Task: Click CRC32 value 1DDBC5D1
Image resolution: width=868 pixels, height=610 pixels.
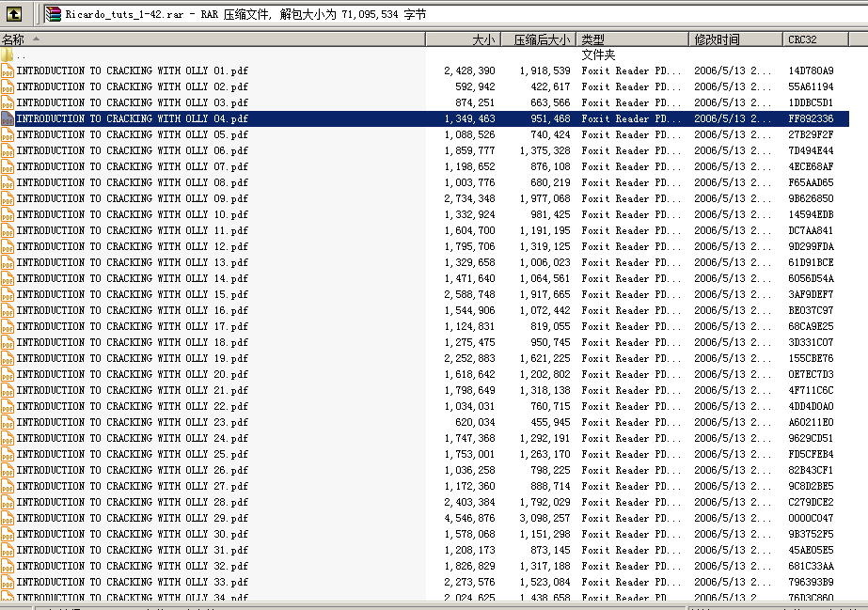Action: [x=811, y=102]
